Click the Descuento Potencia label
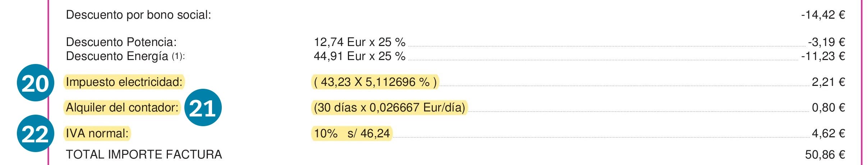The width and height of the screenshot is (868, 165). (x=121, y=42)
